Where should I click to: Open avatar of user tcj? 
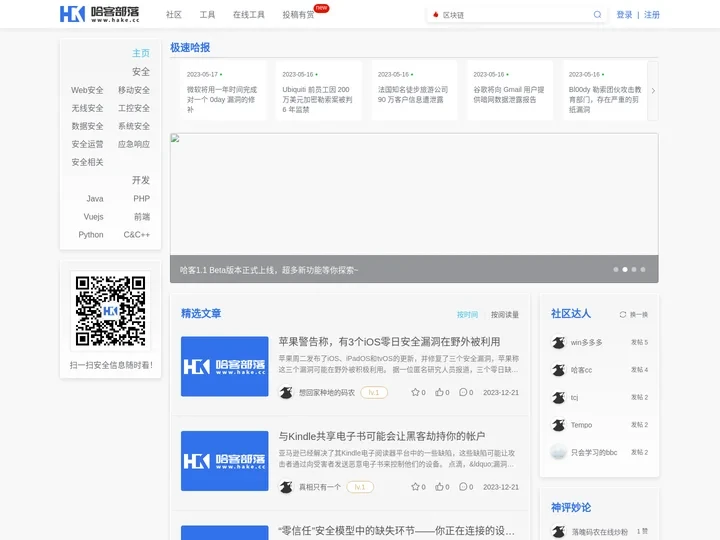tap(558, 398)
